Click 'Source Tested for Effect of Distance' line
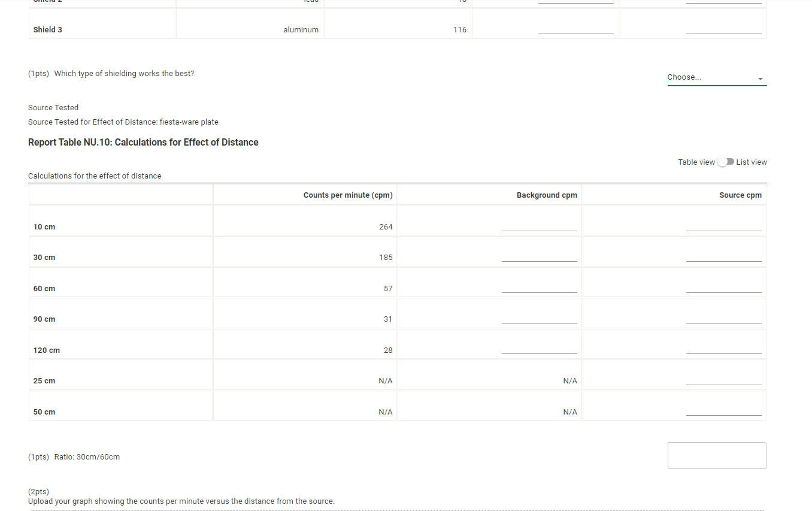The width and height of the screenshot is (812, 511). pos(123,122)
